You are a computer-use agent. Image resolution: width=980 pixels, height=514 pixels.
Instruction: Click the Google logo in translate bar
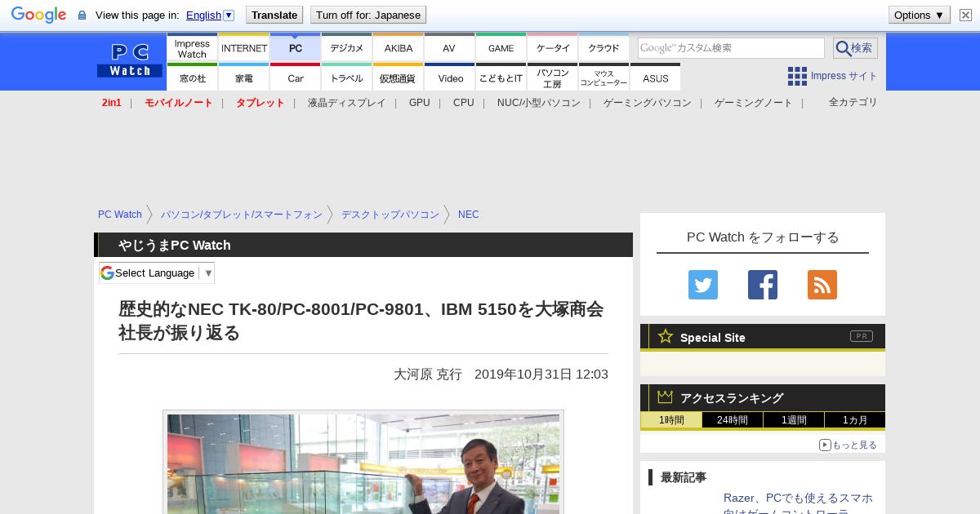point(38,15)
